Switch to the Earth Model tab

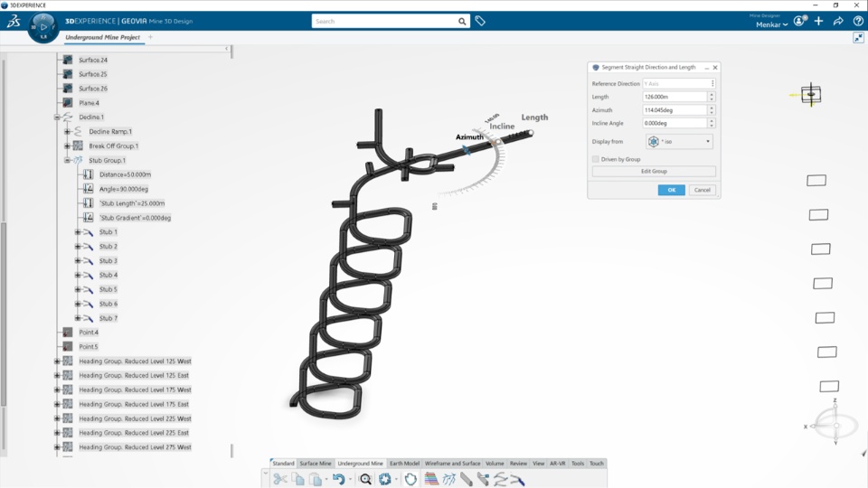(404, 463)
